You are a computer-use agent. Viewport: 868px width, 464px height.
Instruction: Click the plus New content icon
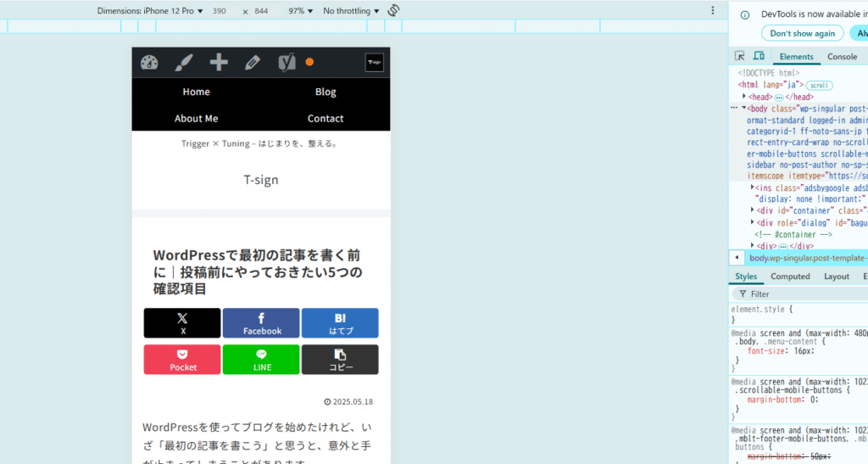219,63
